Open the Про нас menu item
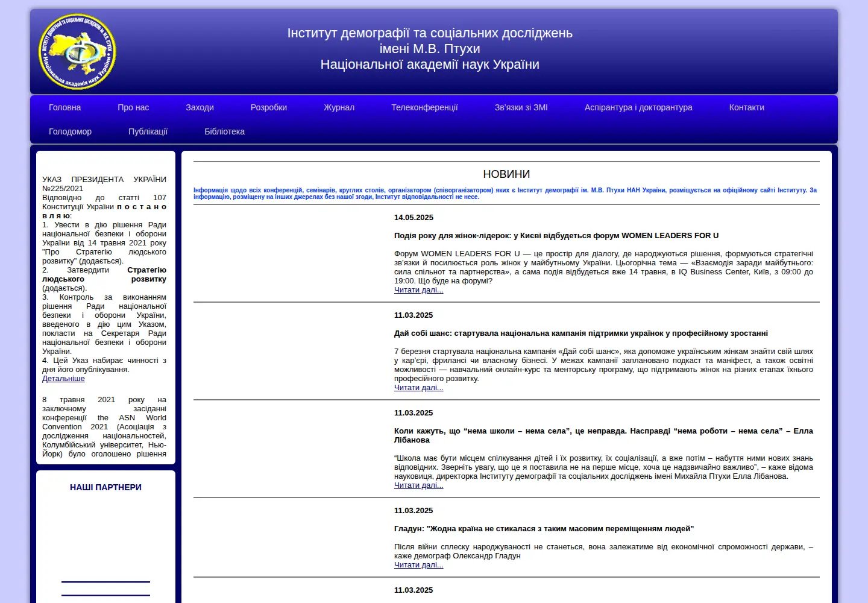 click(x=133, y=107)
